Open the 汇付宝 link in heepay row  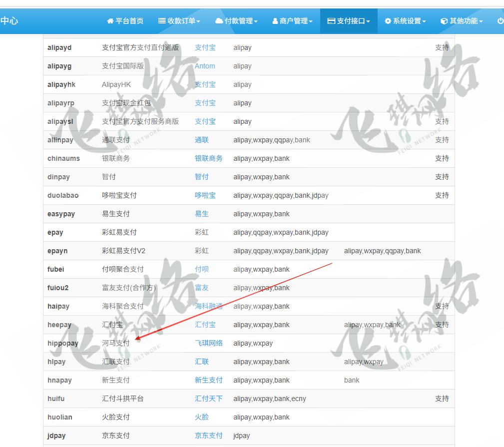point(205,325)
